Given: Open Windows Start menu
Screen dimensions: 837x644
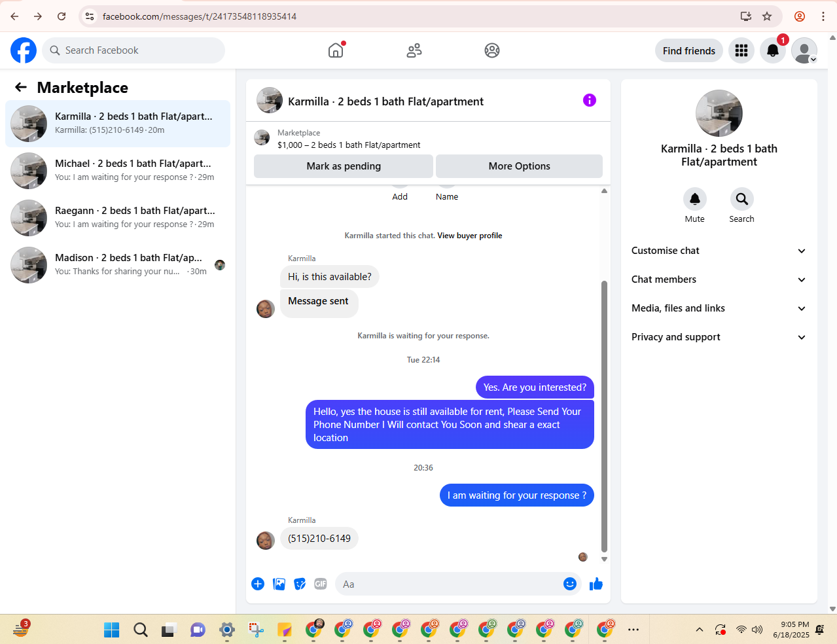Looking at the screenshot, I should point(112,630).
